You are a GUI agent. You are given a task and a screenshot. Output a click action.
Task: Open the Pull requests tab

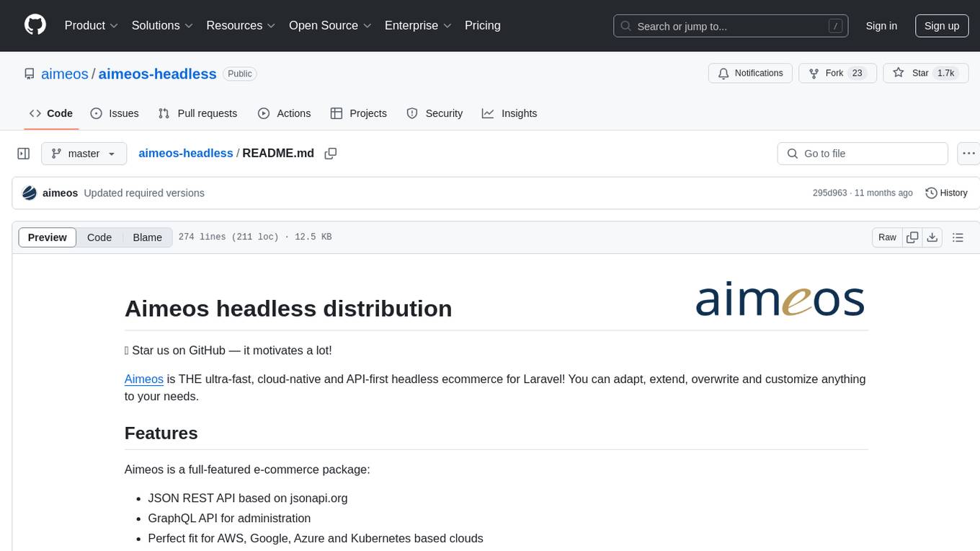tap(197, 113)
